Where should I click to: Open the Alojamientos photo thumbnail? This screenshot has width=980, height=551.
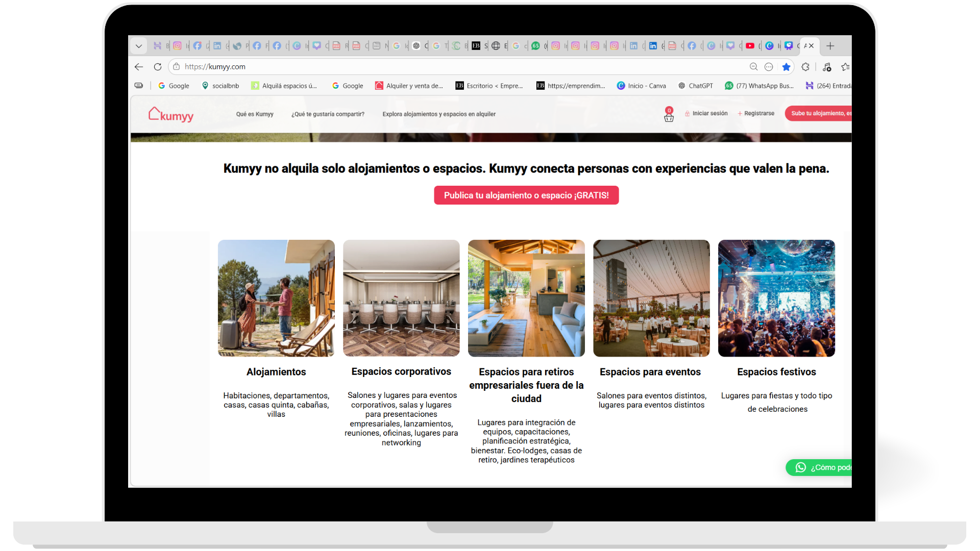(x=276, y=298)
